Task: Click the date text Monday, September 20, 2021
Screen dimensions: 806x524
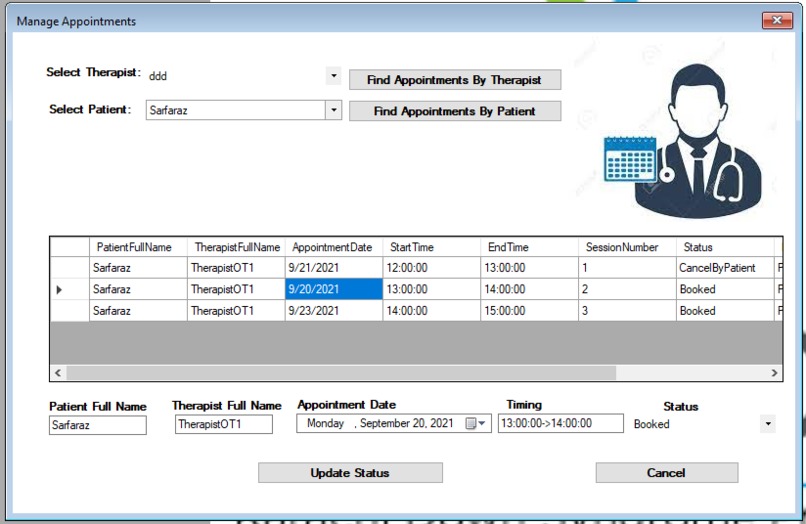Action: pyautogui.click(x=380, y=423)
